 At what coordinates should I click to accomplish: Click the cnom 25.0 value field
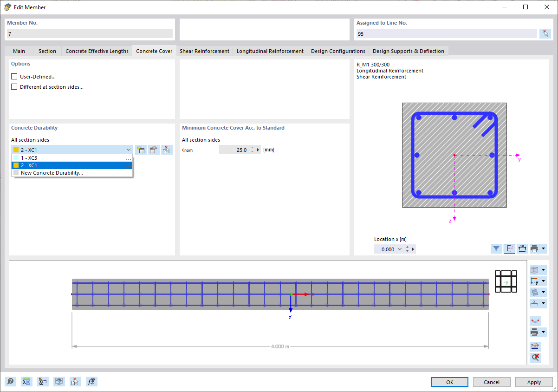point(234,150)
